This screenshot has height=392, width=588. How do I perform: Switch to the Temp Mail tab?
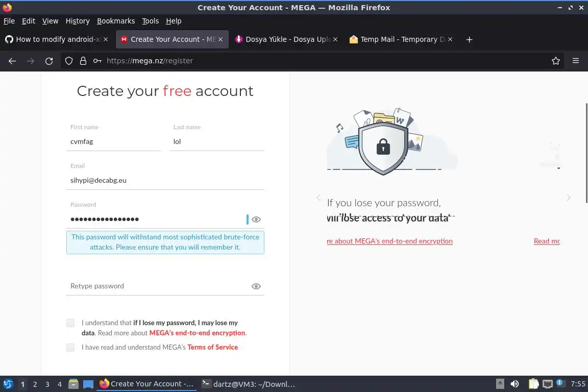click(x=401, y=39)
